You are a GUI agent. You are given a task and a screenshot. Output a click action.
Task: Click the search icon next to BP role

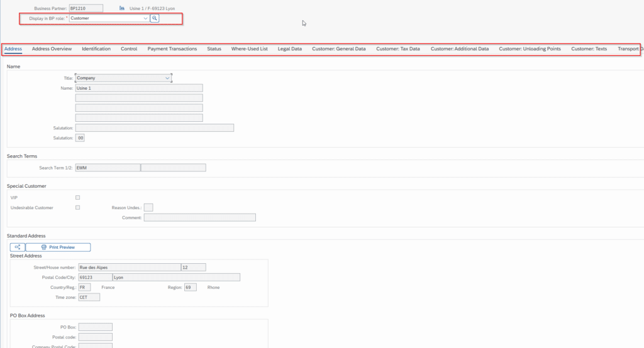click(x=155, y=18)
